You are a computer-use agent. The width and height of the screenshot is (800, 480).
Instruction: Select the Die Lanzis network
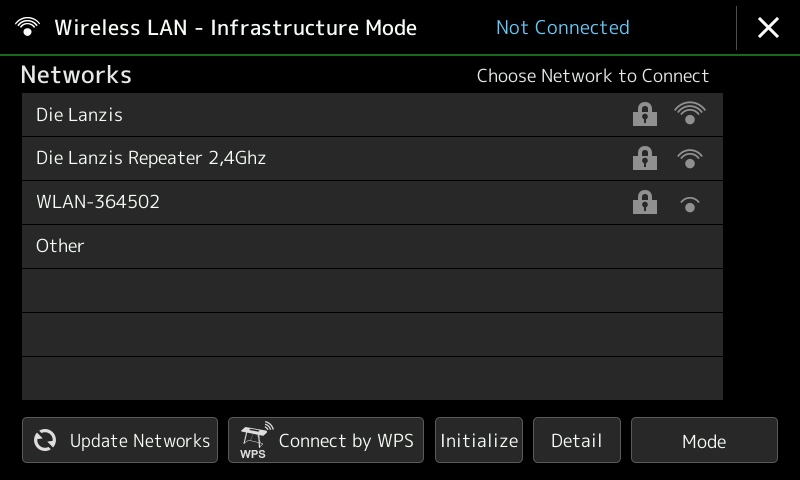372,115
